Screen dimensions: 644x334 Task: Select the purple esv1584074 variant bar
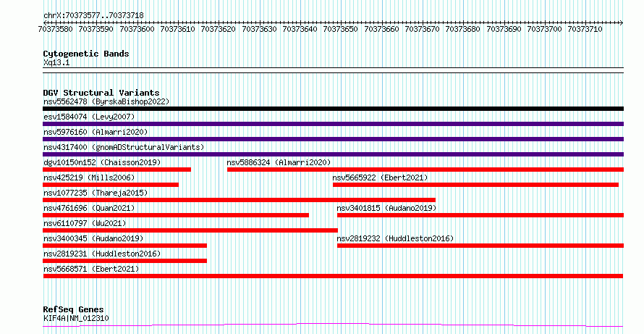(333, 124)
